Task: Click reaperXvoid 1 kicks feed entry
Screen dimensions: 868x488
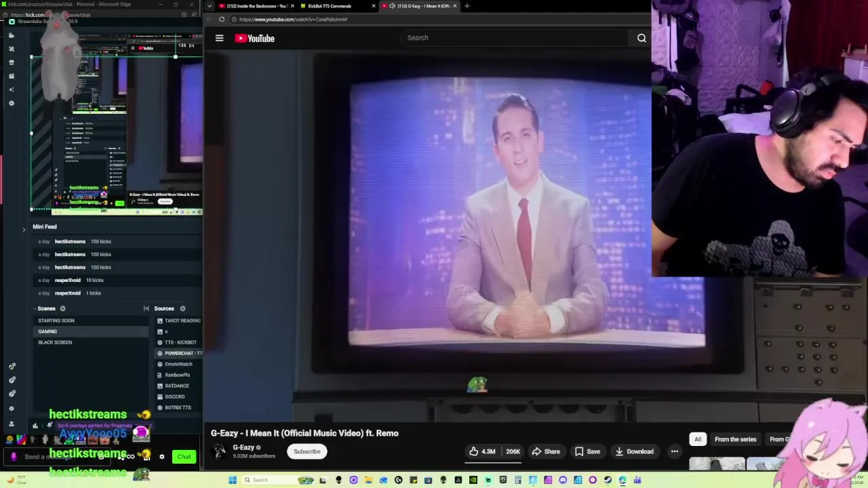Action: click(117, 293)
